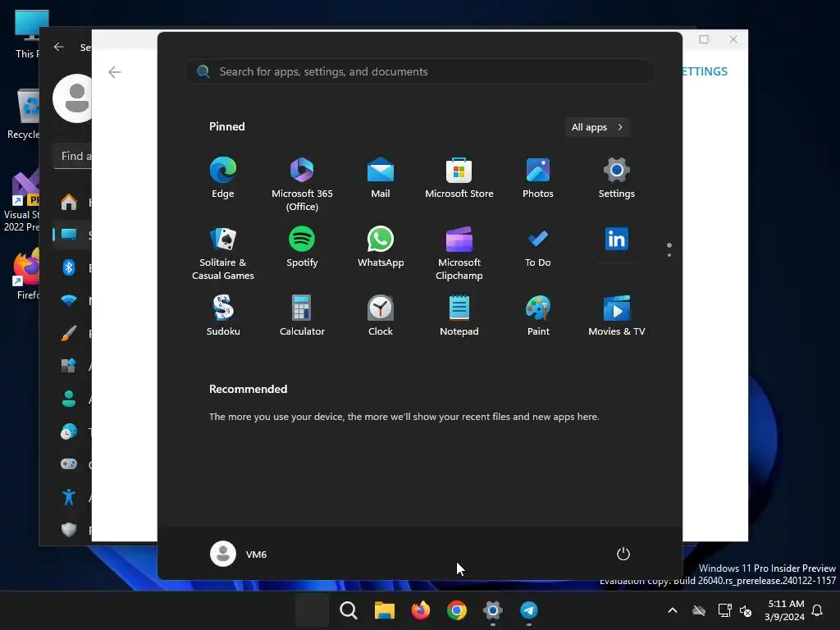This screenshot has width=840, height=630.
Task: Open the LinkedIn pinned app
Action: tap(617, 240)
